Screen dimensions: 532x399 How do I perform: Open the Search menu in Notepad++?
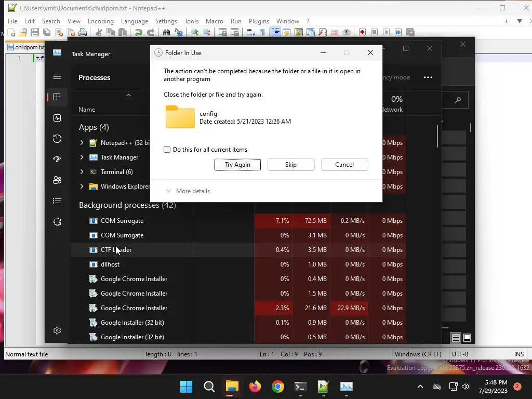[51, 21]
